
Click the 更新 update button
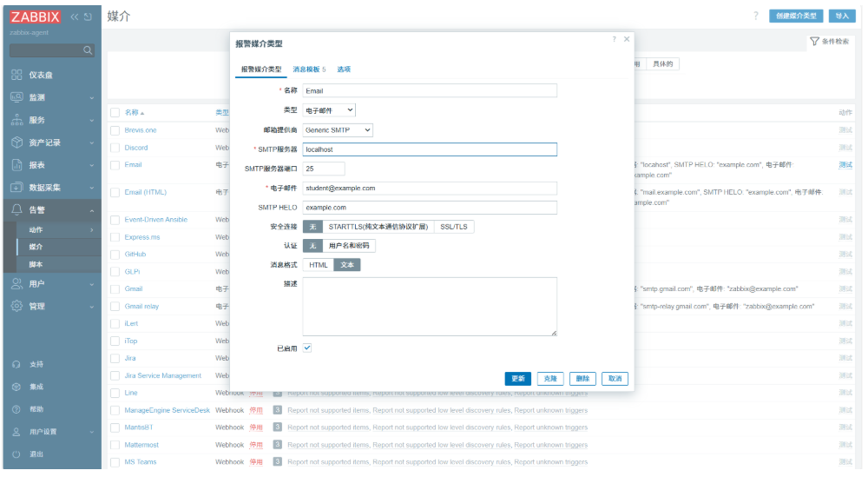coord(518,379)
